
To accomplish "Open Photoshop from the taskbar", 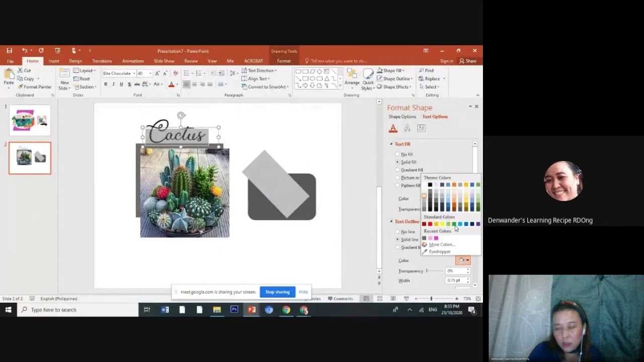I will (x=234, y=310).
